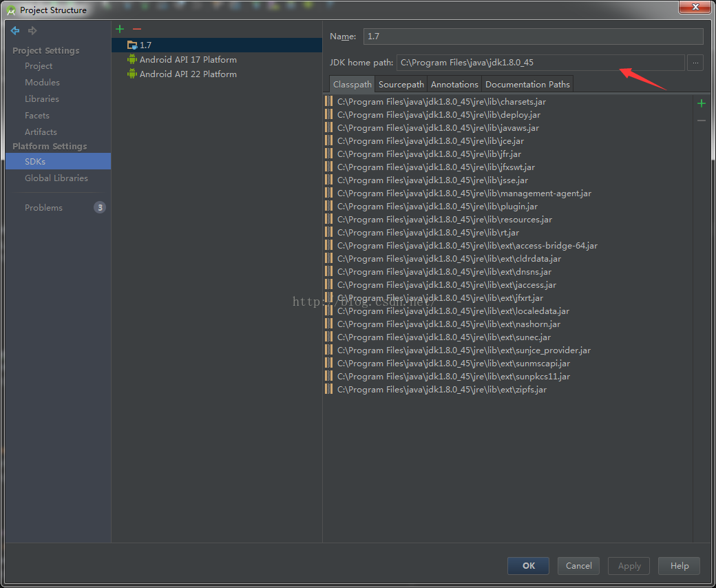Viewport: 716px width, 588px height.
Task: Click the back navigation arrow
Action: tap(16, 30)
